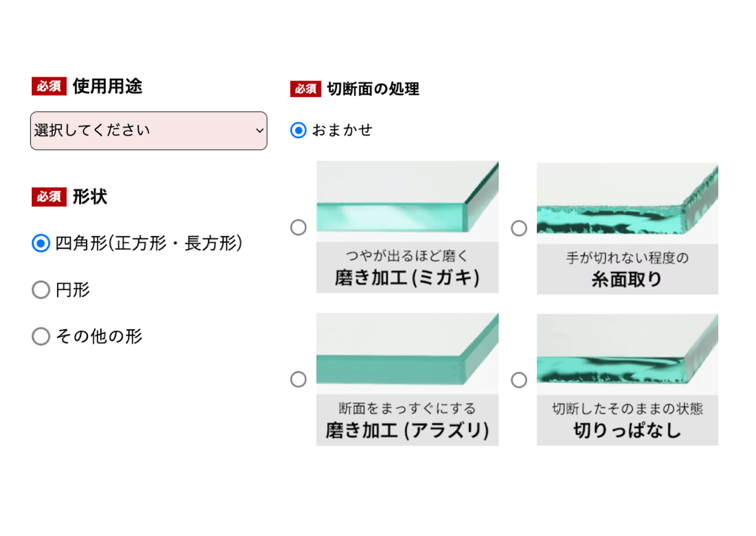Select radio button for 糸面取り

click(x=519, y=229)
